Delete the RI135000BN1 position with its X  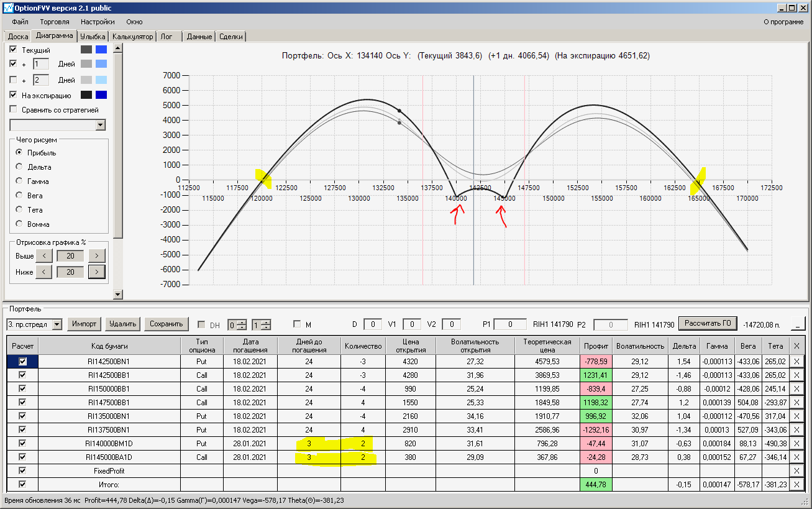pos(797,416)
